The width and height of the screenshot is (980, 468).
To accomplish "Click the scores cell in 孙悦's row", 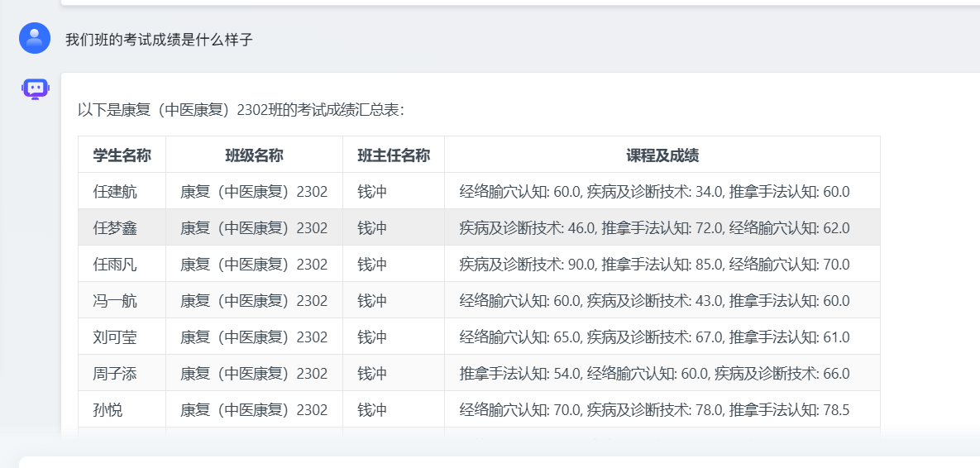I will (654, 410).
